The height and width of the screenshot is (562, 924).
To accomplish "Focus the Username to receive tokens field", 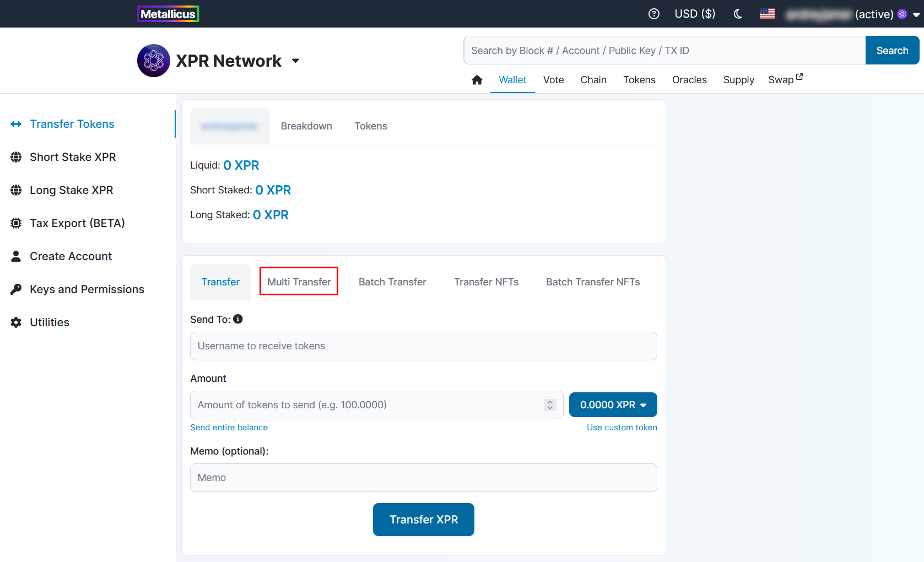I will coord(423,346).
